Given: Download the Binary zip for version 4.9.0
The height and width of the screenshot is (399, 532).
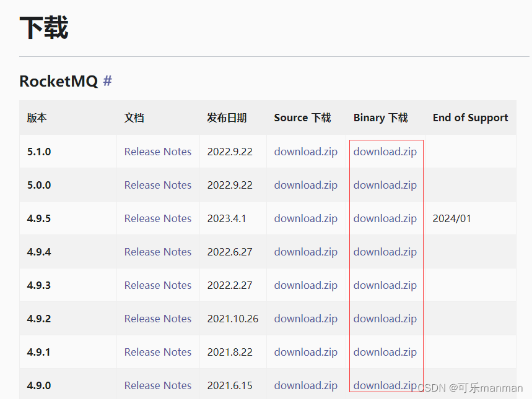Looking at the screenshot, I should (x=385, y=385).
